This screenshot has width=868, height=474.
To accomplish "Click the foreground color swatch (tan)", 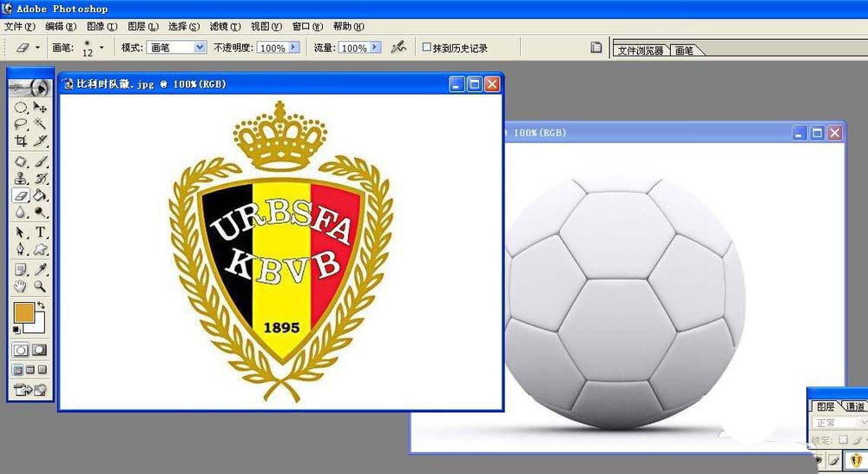I will [23, 313].
